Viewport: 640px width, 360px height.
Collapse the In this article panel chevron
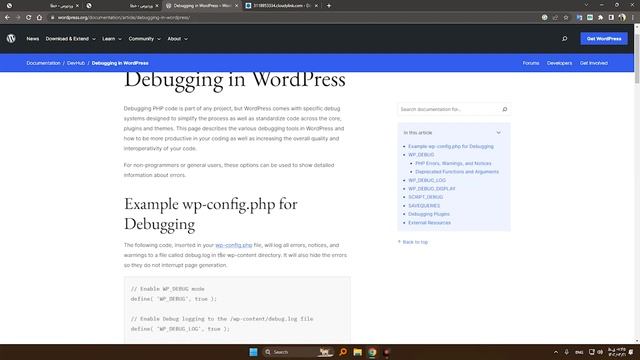pos(498,133)
